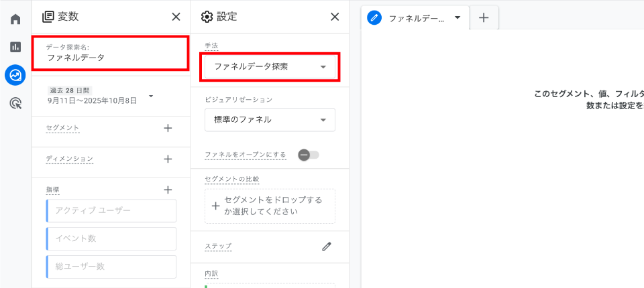Edit steps with the pencil icon
This screenshot has height=288, width=644.
point(327,246)
